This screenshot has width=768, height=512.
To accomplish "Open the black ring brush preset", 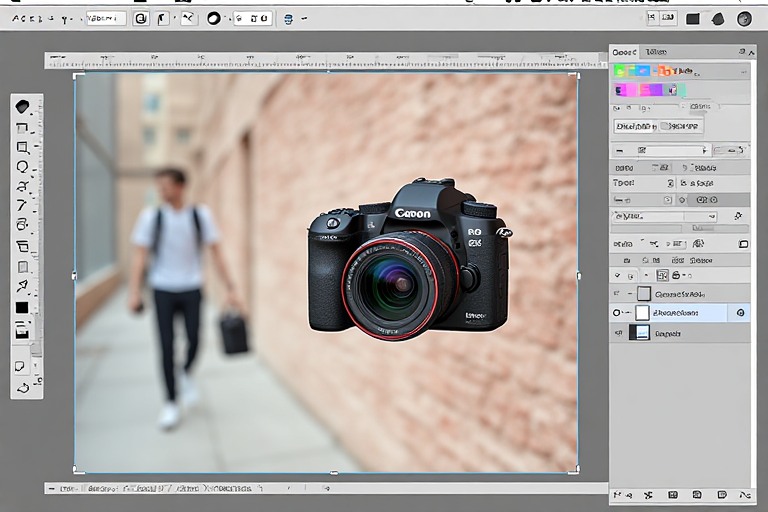I will (x=214, y=19).
